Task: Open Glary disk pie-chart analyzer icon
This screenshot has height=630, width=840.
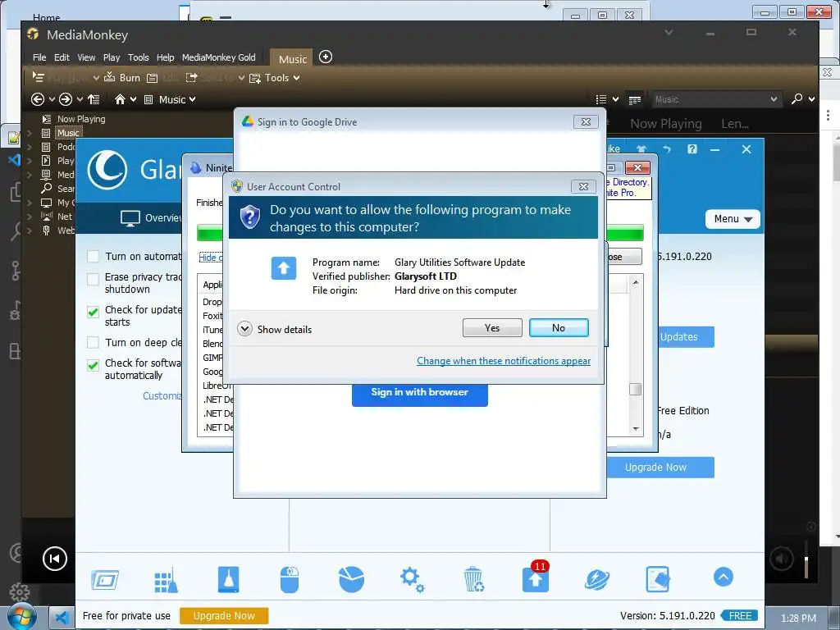Action: click(351, 580)
